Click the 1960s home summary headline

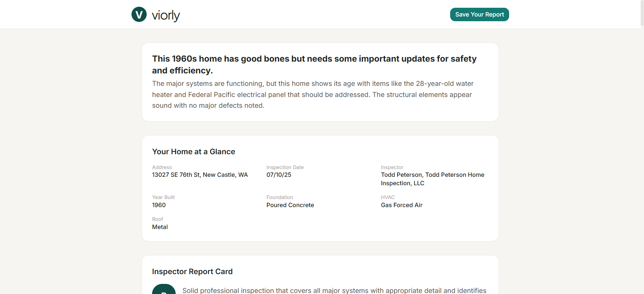314,64
